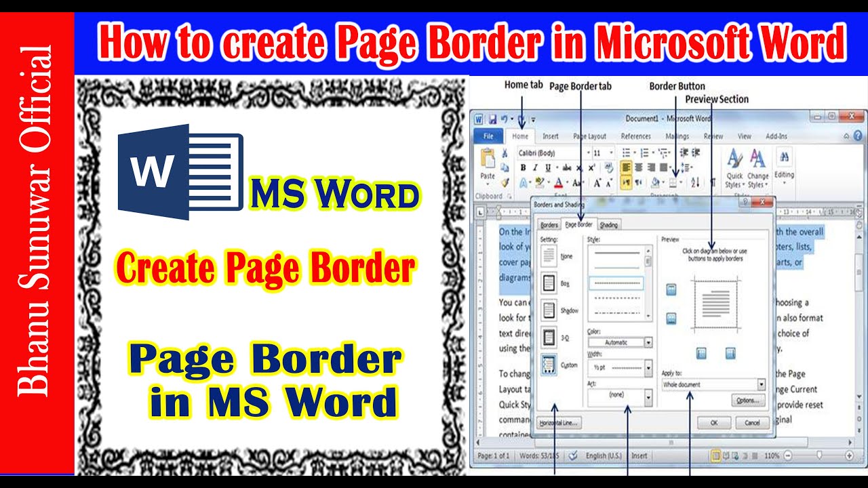The width and height of the screenshot is (868, 488).
Task: Open the Add-Ins ribbon tab
Action: [x=776, y=136]
